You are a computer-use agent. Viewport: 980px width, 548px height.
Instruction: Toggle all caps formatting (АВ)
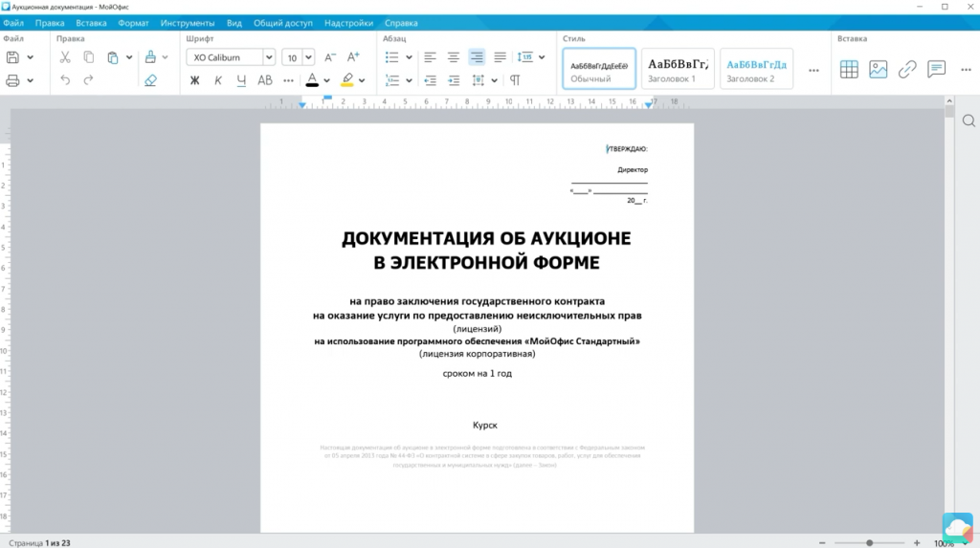pyautogui.click(x=265, y=80)
